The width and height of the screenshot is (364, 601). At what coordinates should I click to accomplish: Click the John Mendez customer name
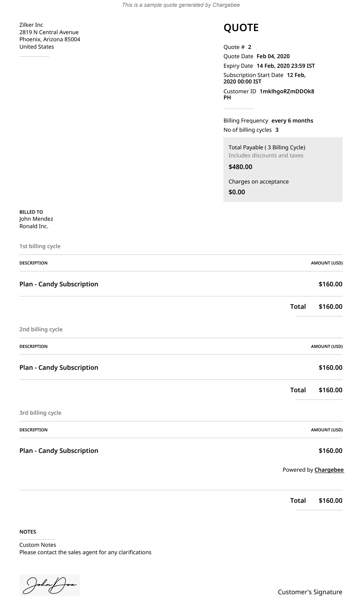pos(36,219)
